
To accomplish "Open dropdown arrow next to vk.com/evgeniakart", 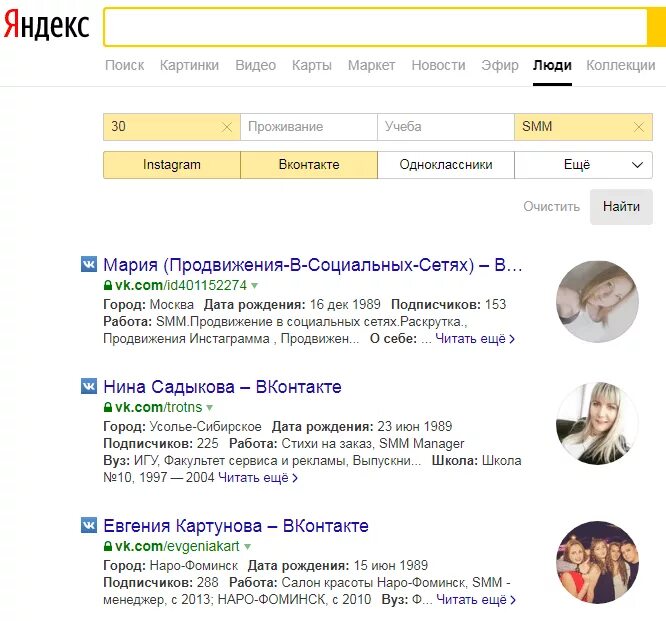I will tap(247, 547).
